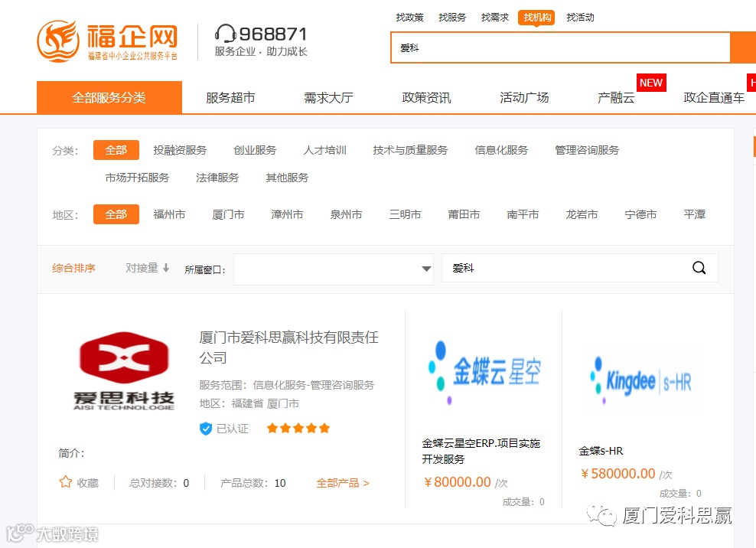Image resolution: width=756 pixels, height=548 pixels.
Task: Click the 福企网 site logo
Action: (x=107, y=41)
